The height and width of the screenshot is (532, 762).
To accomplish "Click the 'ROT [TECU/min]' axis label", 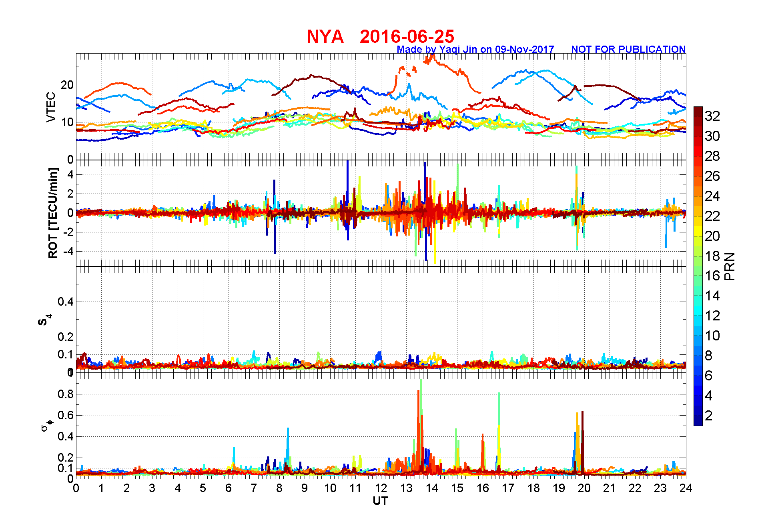I will point(53,213).
